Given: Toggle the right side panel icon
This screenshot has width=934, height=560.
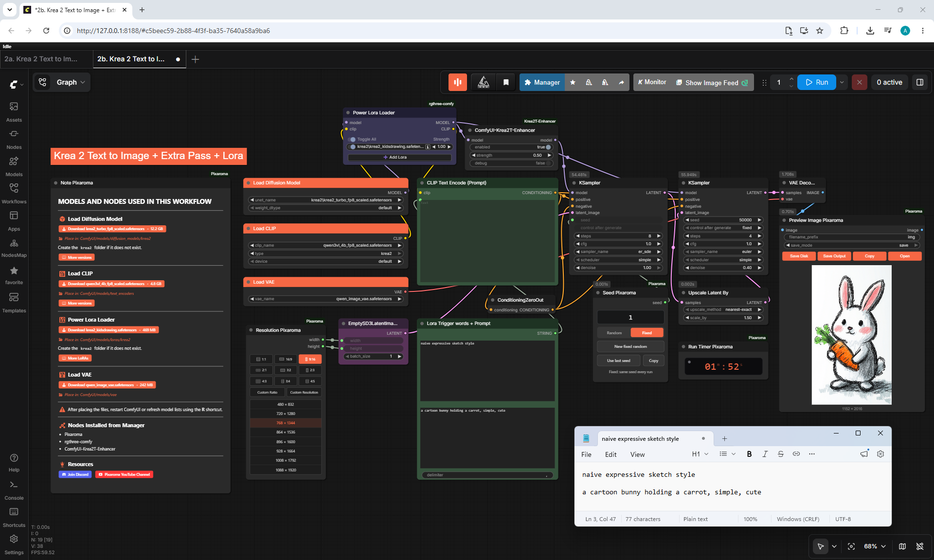Looking at the screenshot, I should tap(919, 82).
